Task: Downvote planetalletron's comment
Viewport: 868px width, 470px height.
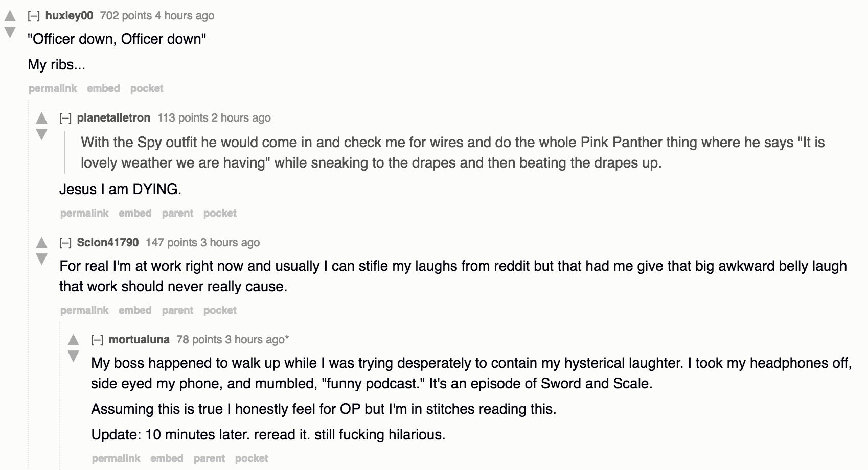Action: (41, 135)
